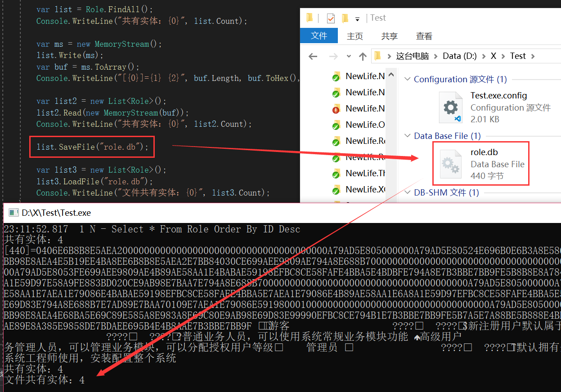Click the console icon in Test.exe title bar
The width and height of the screenshot is (561, 392).
13,213
